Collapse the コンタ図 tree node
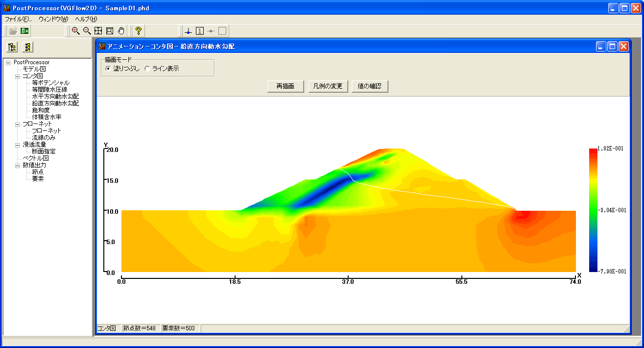The width and height of the screenshot is (644, 348). click(18, 76)
